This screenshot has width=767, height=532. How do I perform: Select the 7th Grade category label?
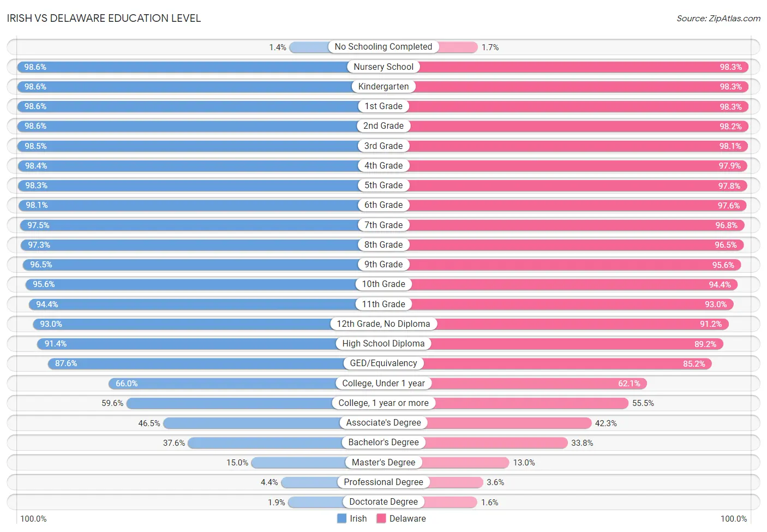(x=383, y=225)
